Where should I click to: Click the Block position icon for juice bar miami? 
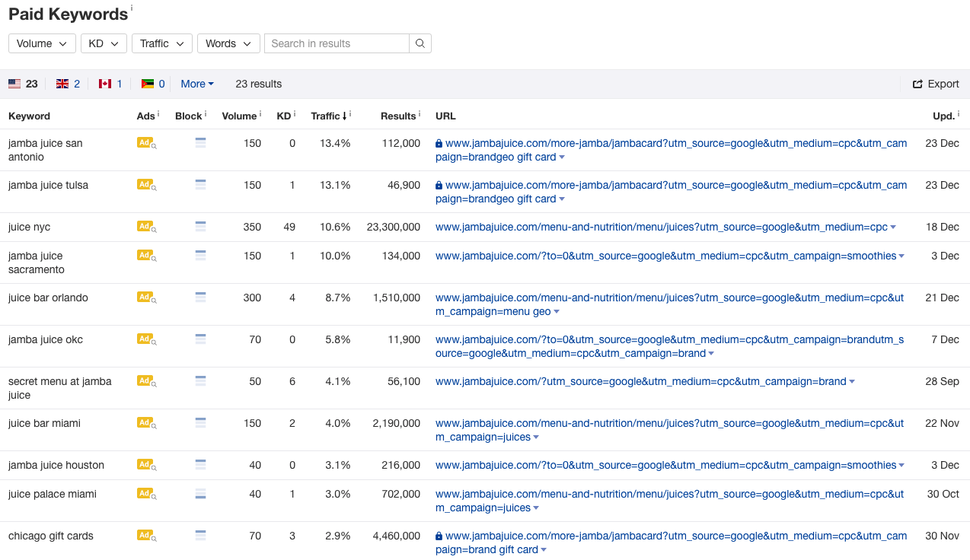click(200, 423)
